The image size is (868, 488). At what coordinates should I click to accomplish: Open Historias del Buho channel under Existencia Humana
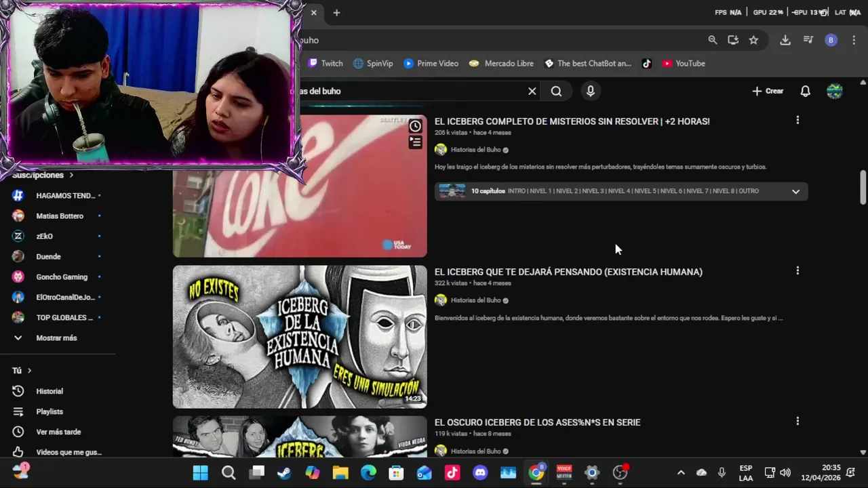(x=475, y=300)
